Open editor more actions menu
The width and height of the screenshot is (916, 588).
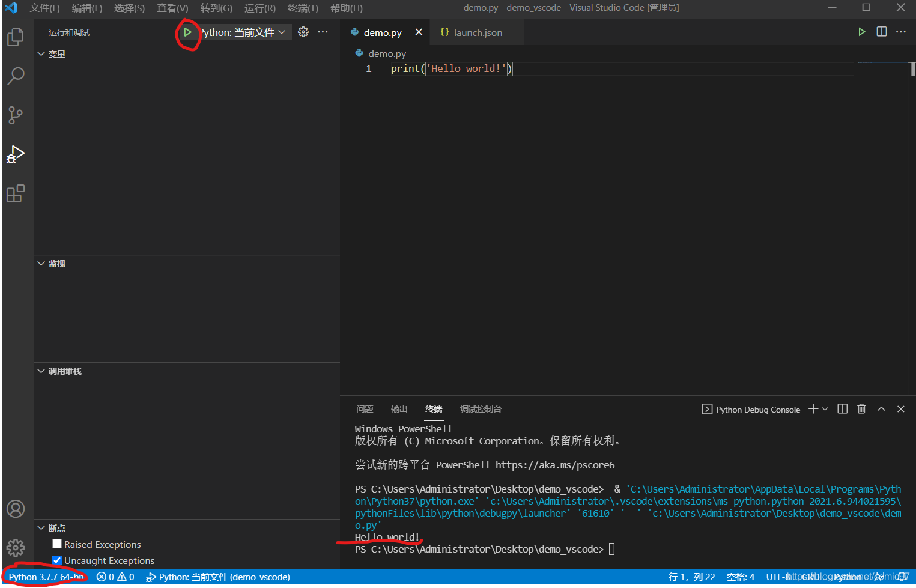point(900,32)
